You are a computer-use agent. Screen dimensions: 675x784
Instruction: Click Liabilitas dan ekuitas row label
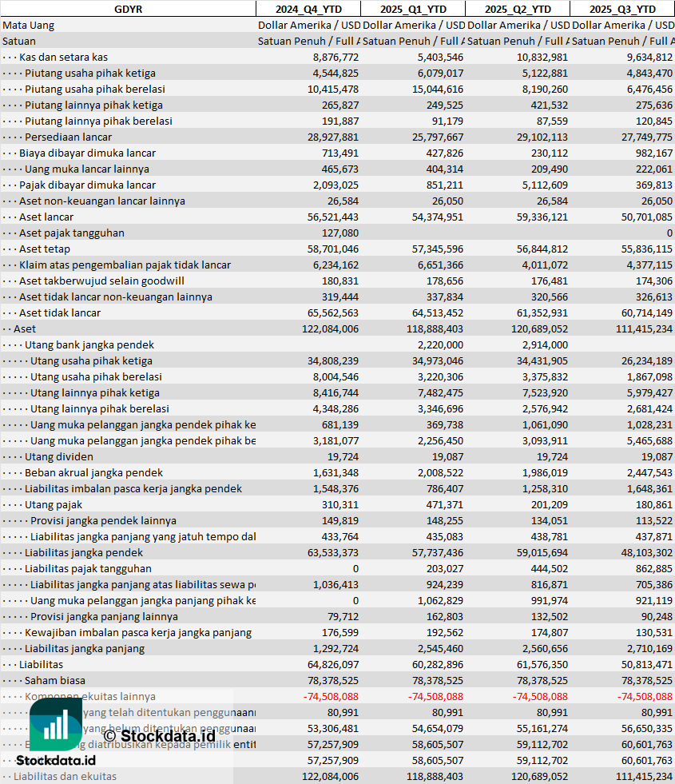(65, 777)
